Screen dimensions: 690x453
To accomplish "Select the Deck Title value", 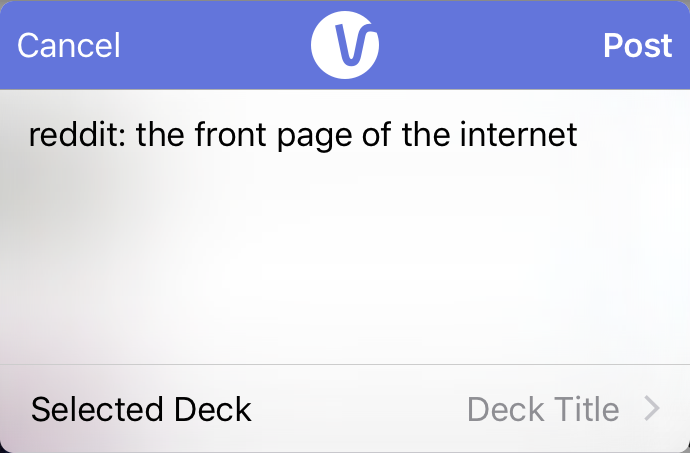I will click(x=543, y=409).
